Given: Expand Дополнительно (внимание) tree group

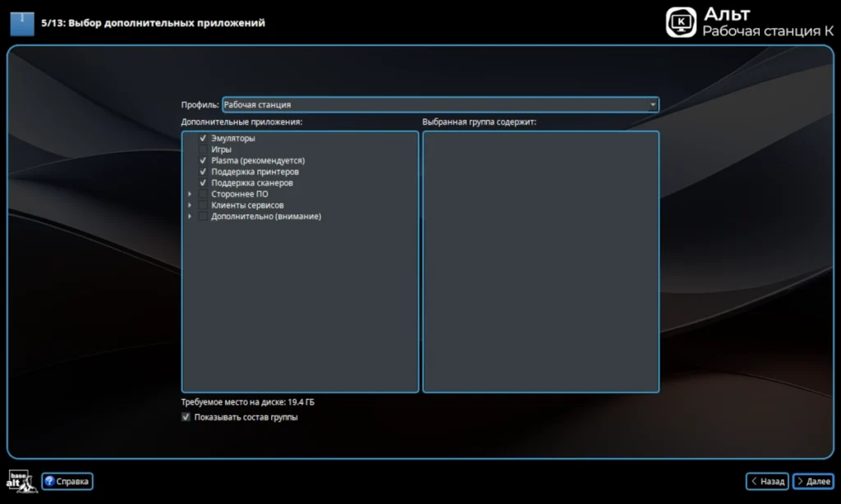Looking at the screenshot, I should [190, 217].
